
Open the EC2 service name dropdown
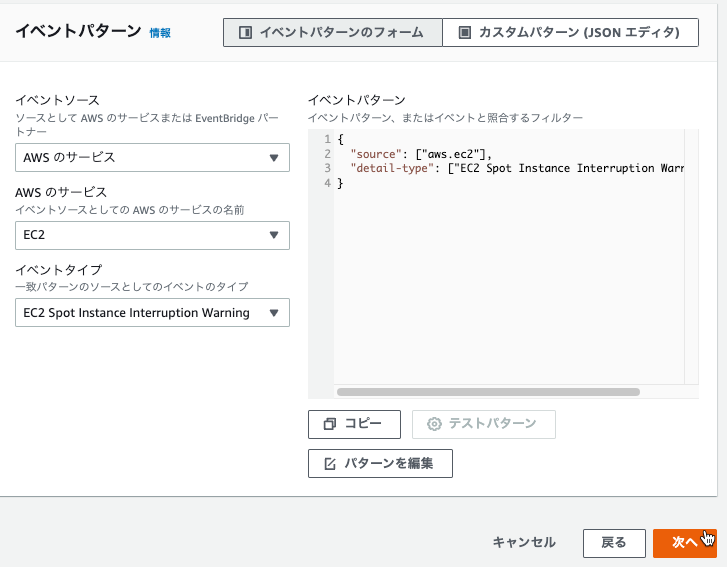[152, 235]
